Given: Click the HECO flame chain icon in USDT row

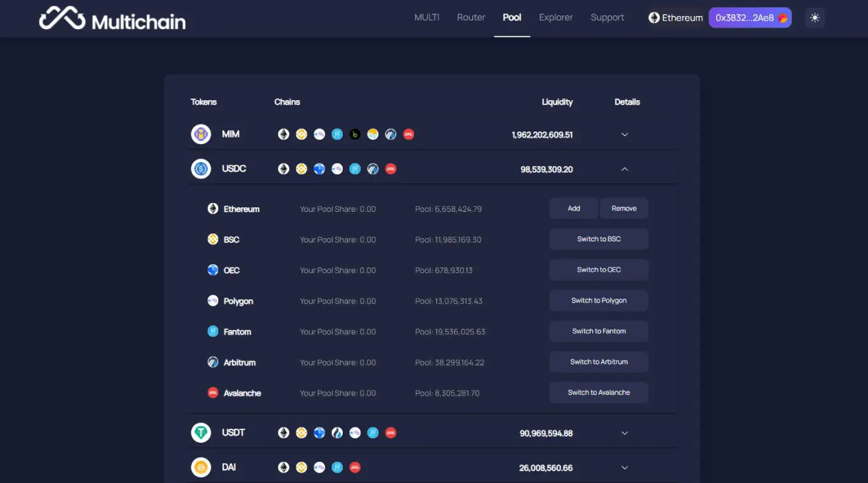Looking at the screenshot, I should pyautogui.click(x=337, y=433).
